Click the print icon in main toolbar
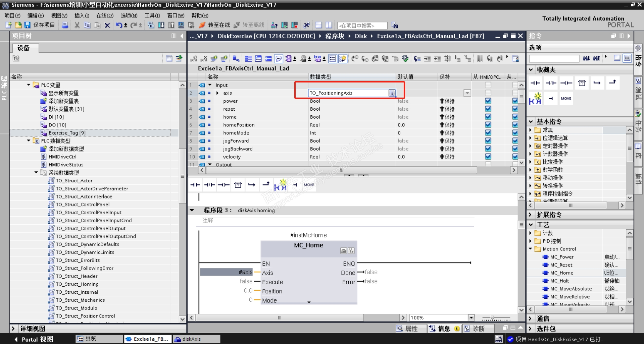 tap(65, 25)
